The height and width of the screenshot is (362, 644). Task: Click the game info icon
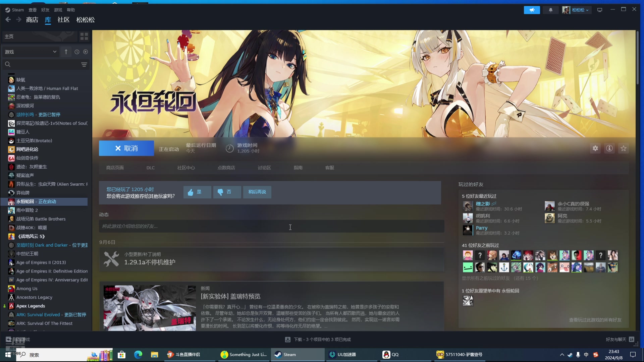[609, 148]
